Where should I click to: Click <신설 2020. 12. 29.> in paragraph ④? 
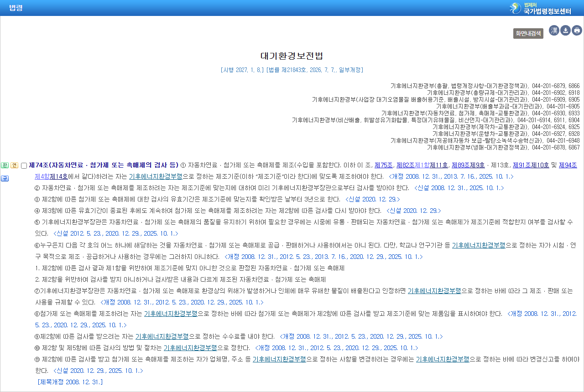click(414, 211)
